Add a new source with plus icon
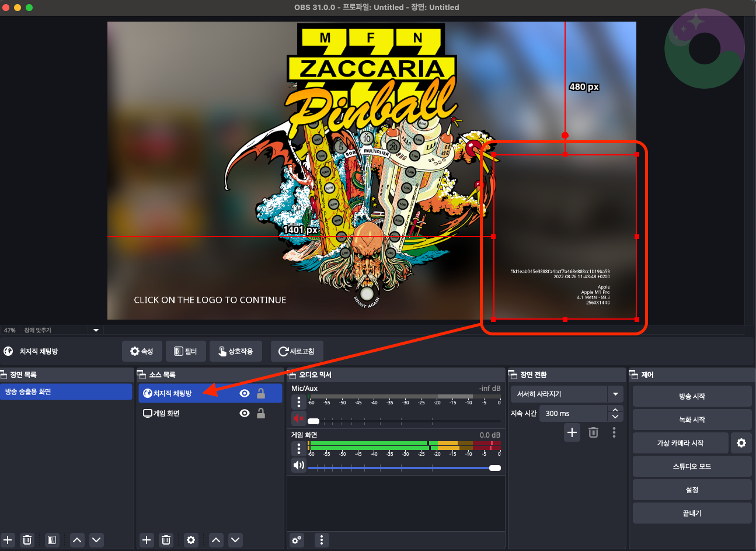This screenshot has height=551, width=756. click(147, 540)
